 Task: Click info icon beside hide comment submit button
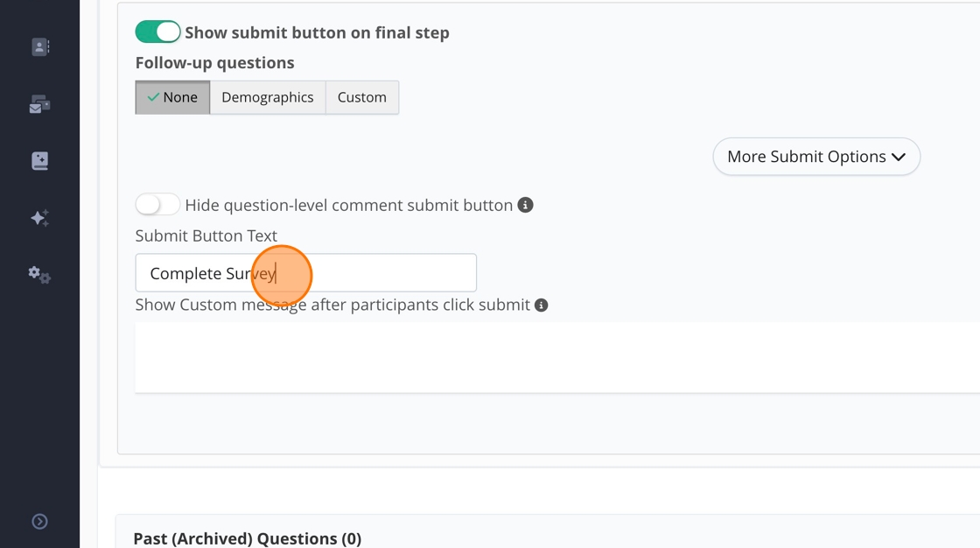[x=525, y=205]
